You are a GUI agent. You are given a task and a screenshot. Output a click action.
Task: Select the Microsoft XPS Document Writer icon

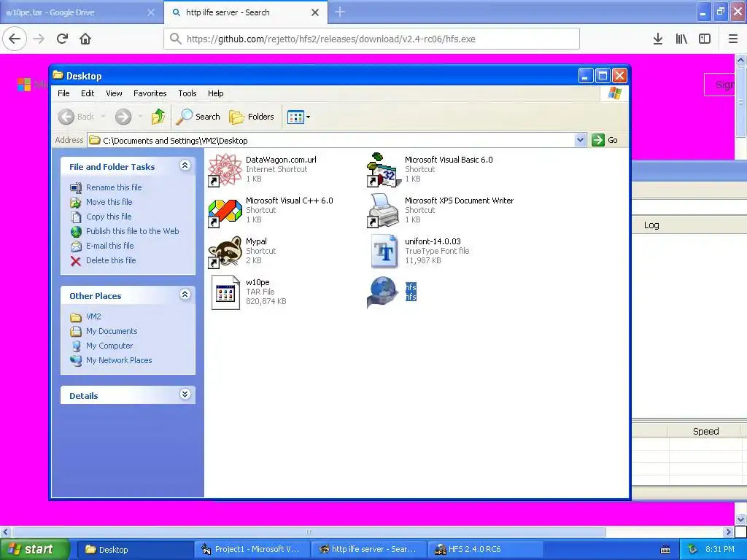point(384,211)
